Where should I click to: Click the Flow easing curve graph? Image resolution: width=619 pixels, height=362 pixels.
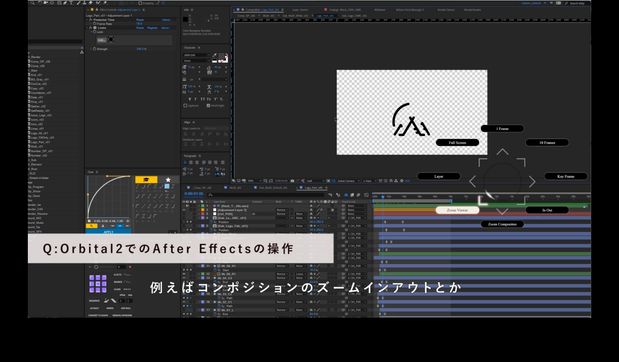109,197
